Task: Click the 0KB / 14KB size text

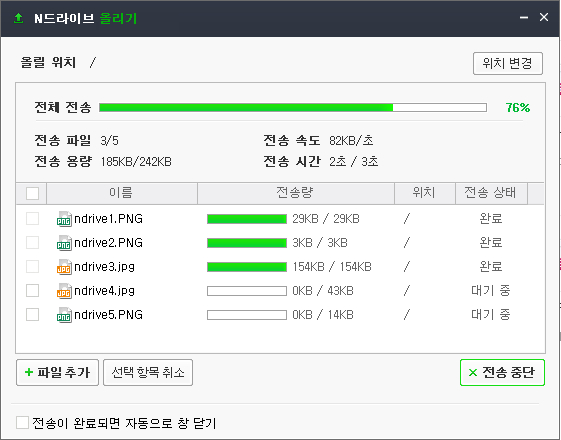Action: [x=323, y=315]
